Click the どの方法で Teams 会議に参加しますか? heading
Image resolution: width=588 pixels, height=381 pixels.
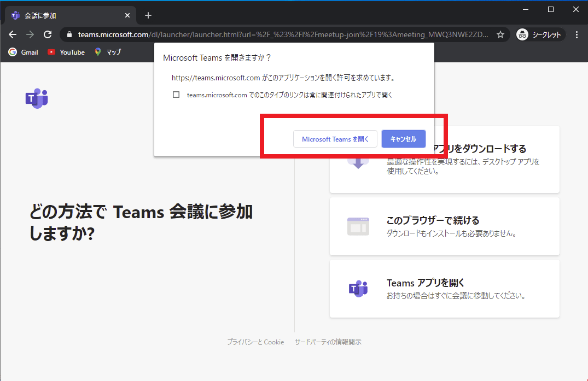pos(141,222)
